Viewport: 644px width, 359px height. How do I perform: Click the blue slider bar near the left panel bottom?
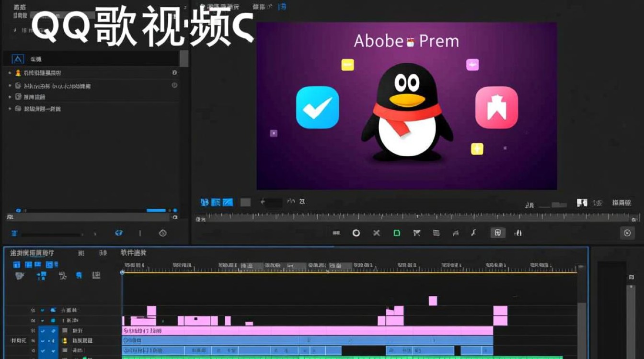(156, 210)
